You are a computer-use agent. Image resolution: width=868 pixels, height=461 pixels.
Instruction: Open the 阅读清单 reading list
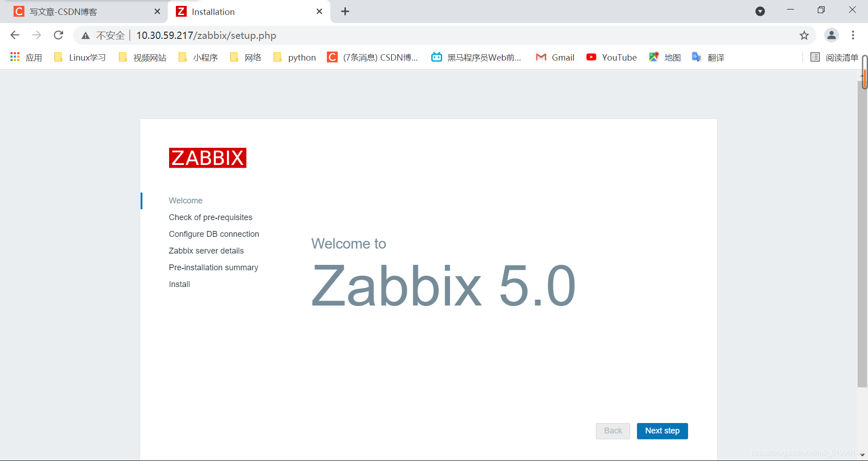tap(834, 57)
